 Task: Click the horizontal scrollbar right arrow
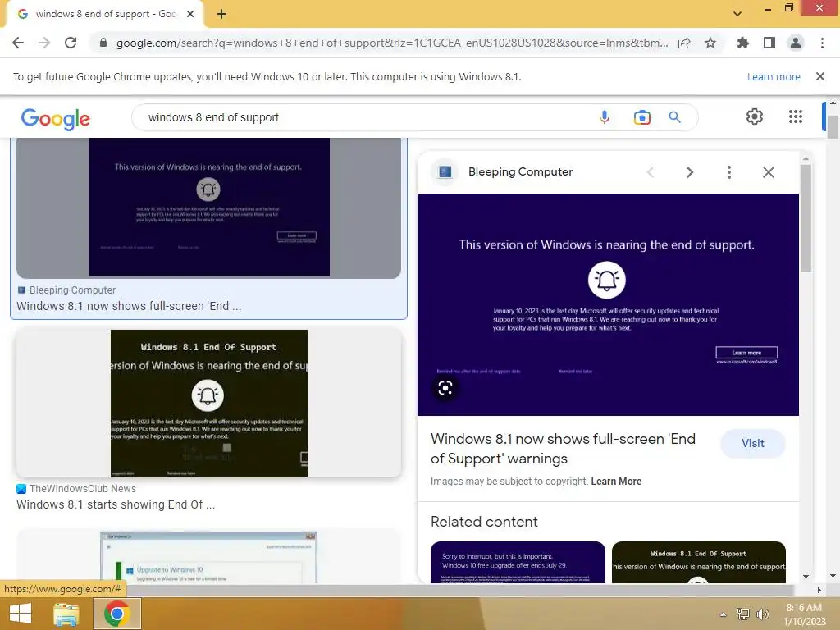click(x=819, y=590)
